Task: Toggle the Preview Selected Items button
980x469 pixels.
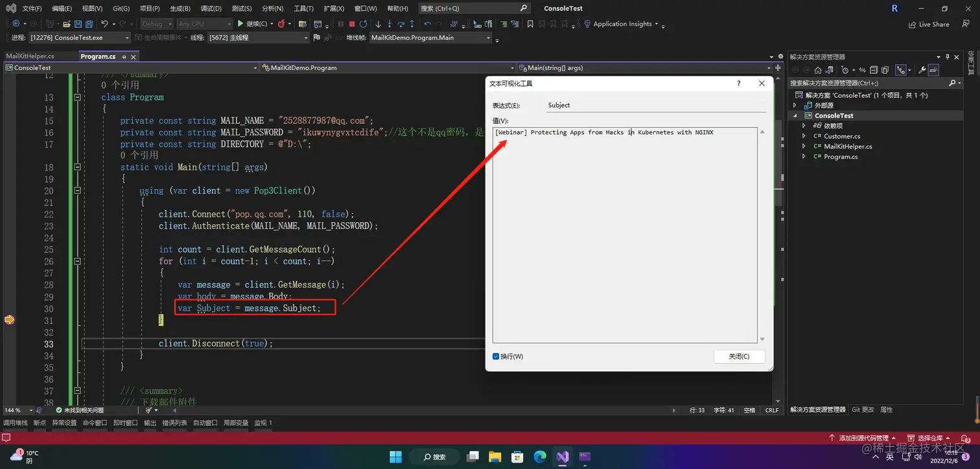Action: 933,70
